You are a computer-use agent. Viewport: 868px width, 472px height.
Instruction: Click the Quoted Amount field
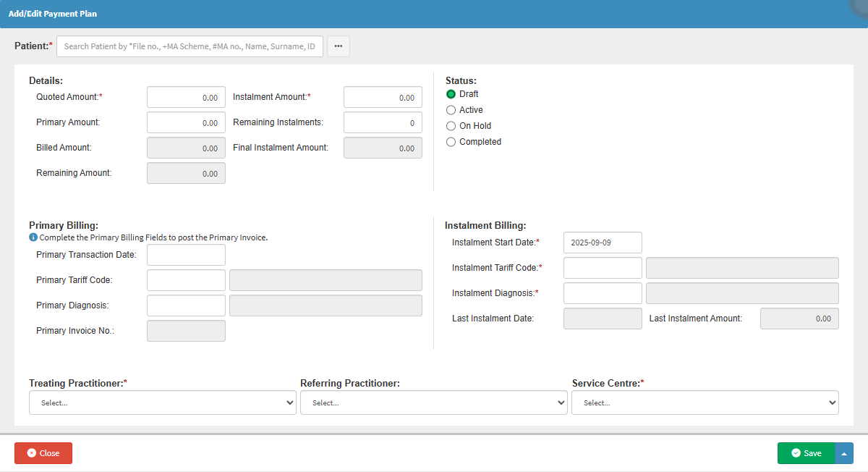(186, 97)
